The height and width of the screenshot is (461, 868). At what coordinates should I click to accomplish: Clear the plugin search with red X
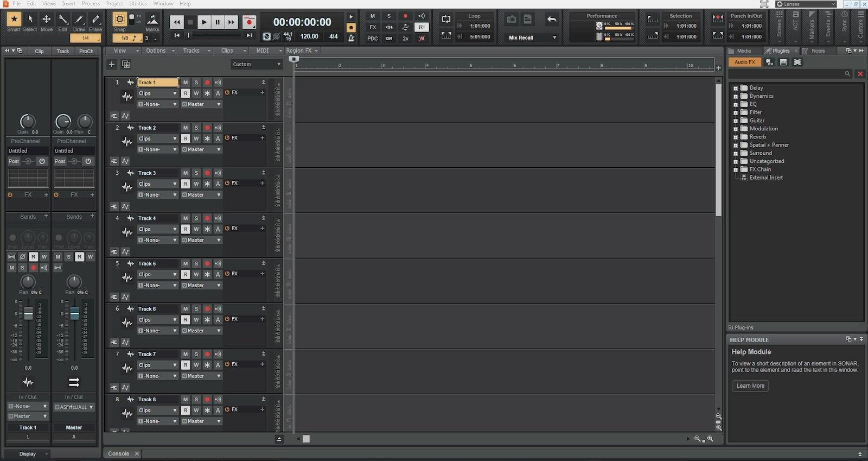coord(860,73)
